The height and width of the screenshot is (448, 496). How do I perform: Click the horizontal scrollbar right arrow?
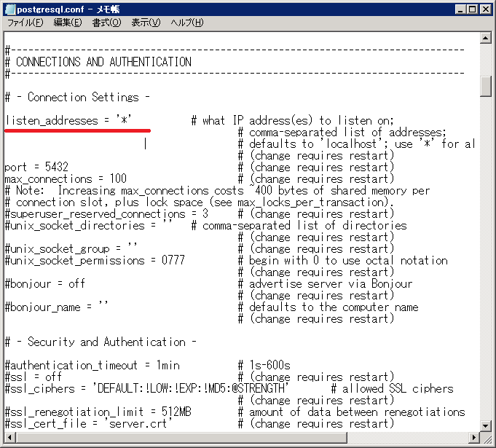473,437
